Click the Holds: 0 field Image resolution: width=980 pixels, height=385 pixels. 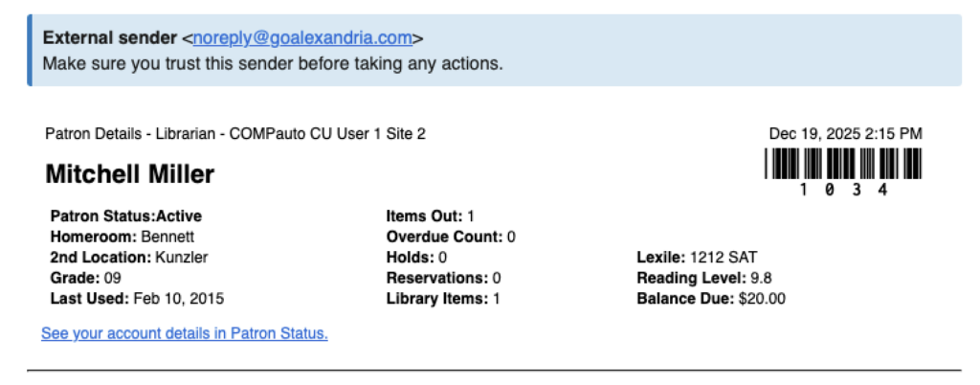click(416, 257)
